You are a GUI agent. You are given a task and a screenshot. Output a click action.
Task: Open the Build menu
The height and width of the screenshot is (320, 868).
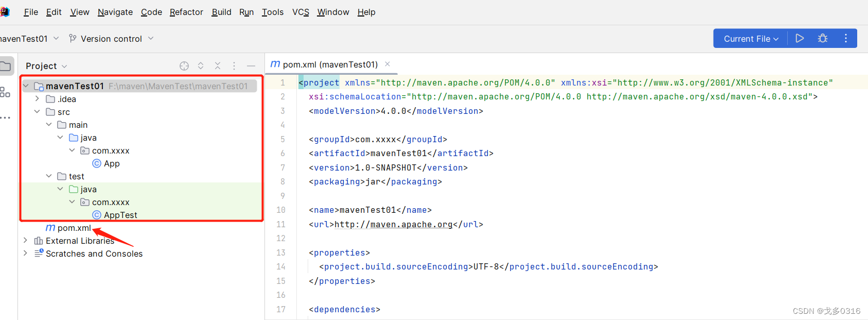tap(221, 12)
